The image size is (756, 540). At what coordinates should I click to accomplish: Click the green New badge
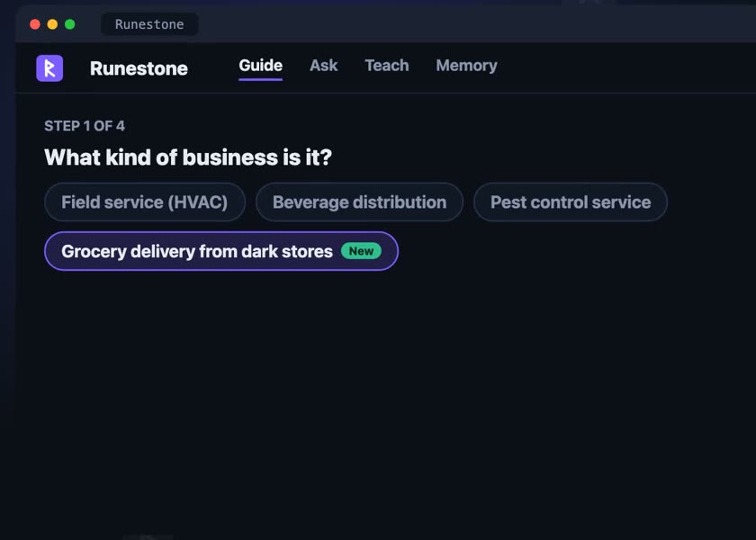click(x=361, y=251)
